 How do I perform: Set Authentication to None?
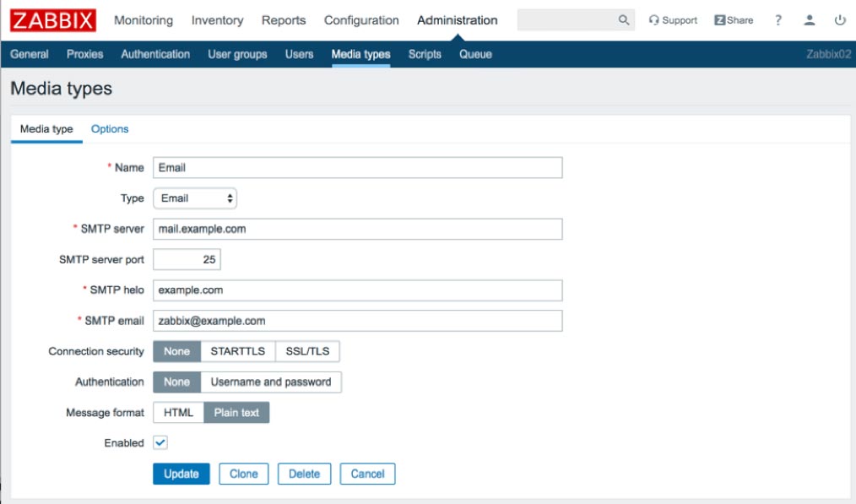tap(177, 382)
